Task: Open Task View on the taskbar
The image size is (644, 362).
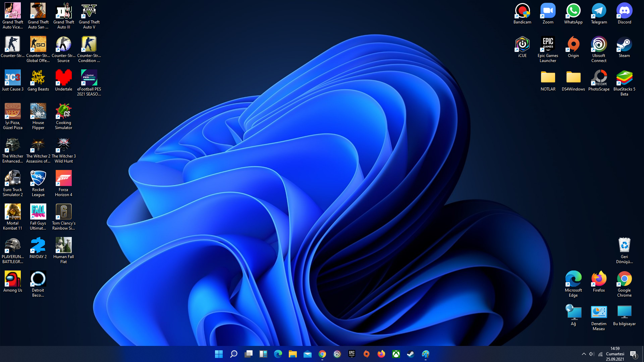Action: (249, 354)
